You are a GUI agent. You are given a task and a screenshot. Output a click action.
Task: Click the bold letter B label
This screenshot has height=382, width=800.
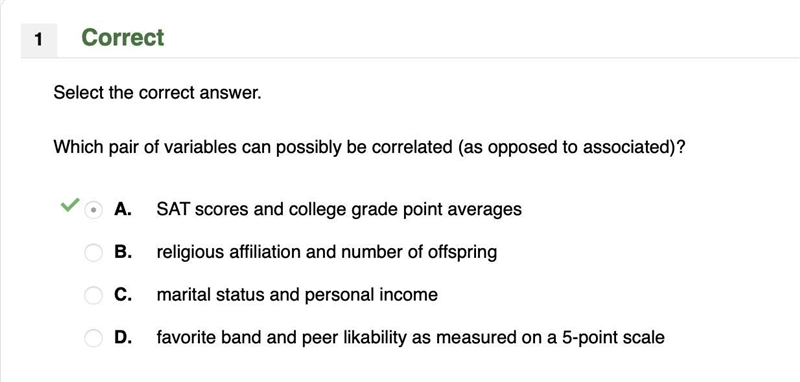click(x=123, y=252)
